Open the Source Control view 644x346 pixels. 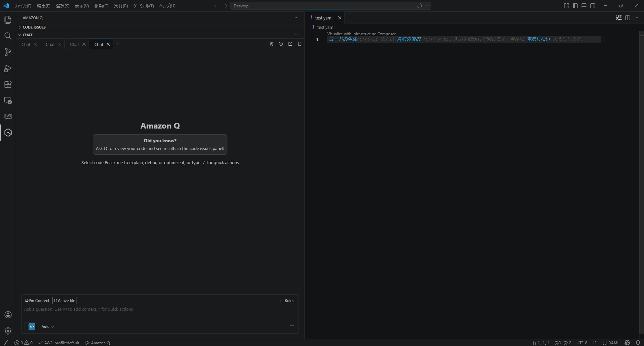click(x=8, y=52)
